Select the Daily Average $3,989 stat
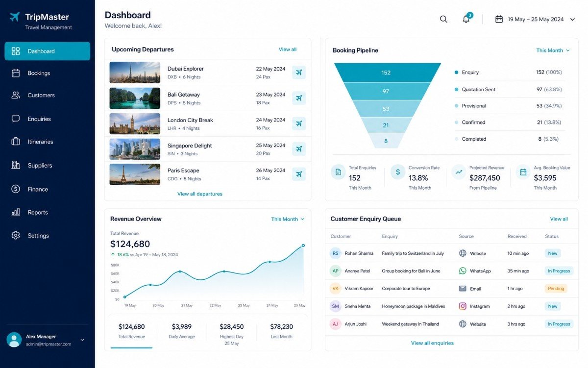 [x=182, y=331]
